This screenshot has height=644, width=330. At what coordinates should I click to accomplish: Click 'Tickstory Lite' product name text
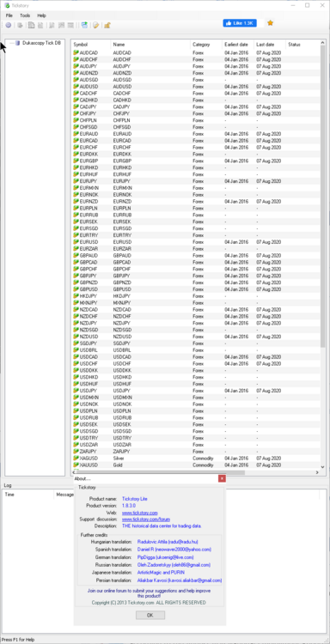[x=134, y=499]
